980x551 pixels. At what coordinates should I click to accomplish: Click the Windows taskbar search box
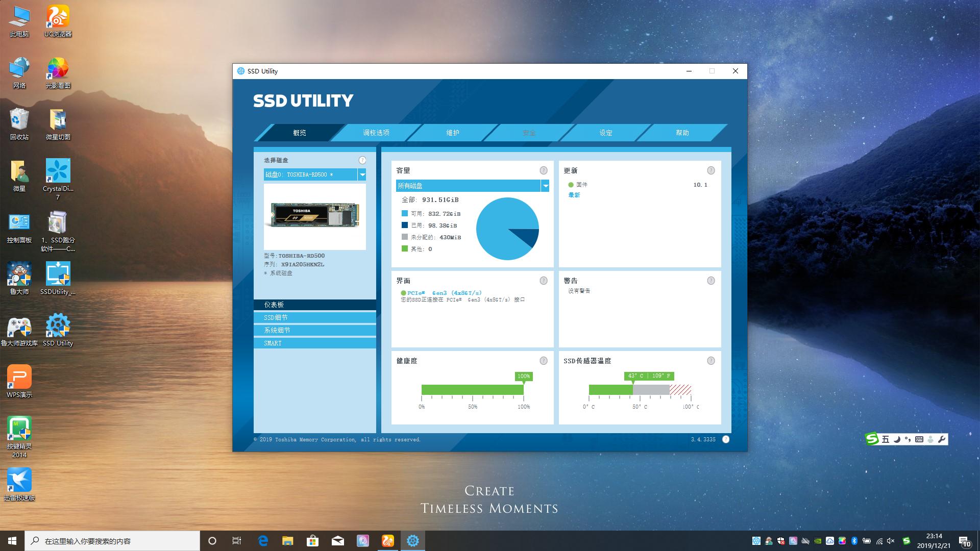(x=112, y=541)
